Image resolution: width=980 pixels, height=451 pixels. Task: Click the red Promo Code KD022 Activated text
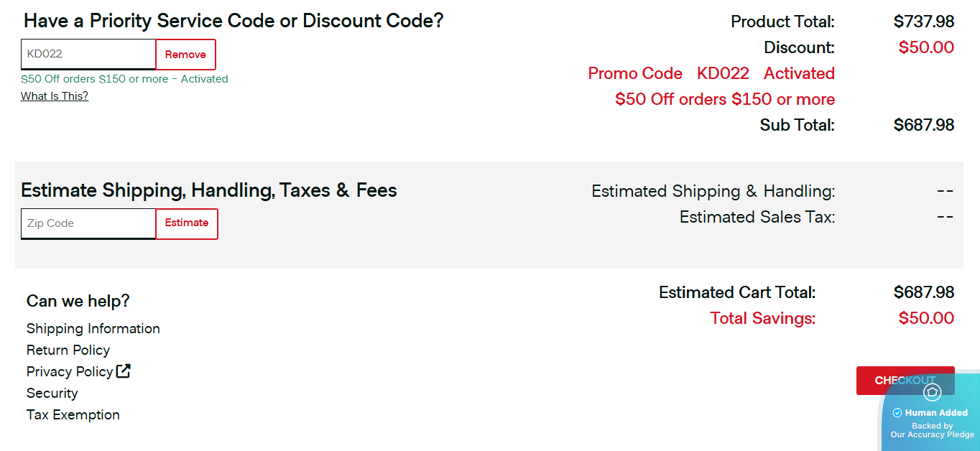pyautogui.click(x=711, y=73)
